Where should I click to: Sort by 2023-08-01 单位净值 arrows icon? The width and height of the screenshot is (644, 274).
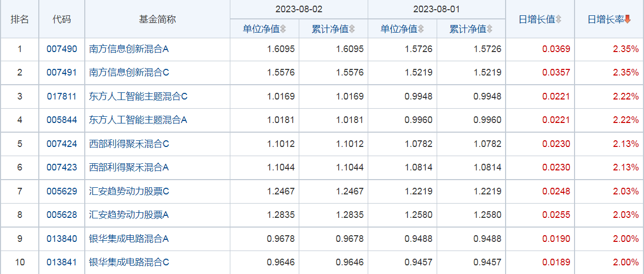[x=421, y=29]
